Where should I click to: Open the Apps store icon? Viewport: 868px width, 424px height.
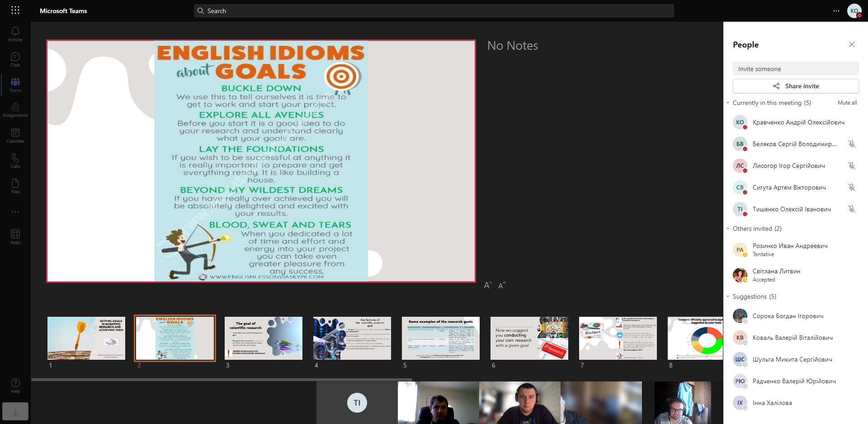pos(15,237)
